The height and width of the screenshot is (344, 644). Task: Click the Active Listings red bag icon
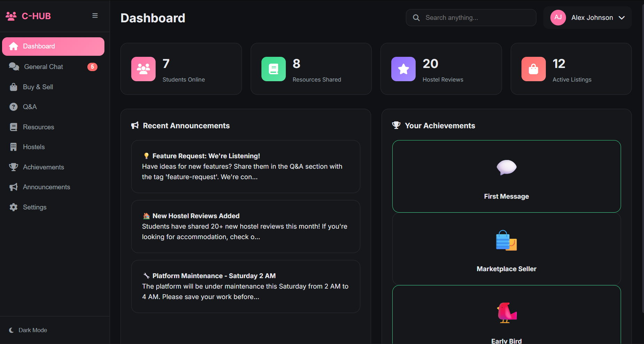534,69
